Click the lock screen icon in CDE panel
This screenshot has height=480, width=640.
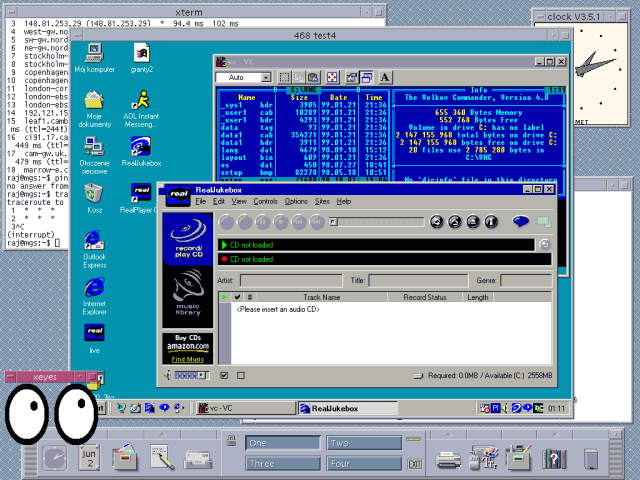tap(231, 441)
